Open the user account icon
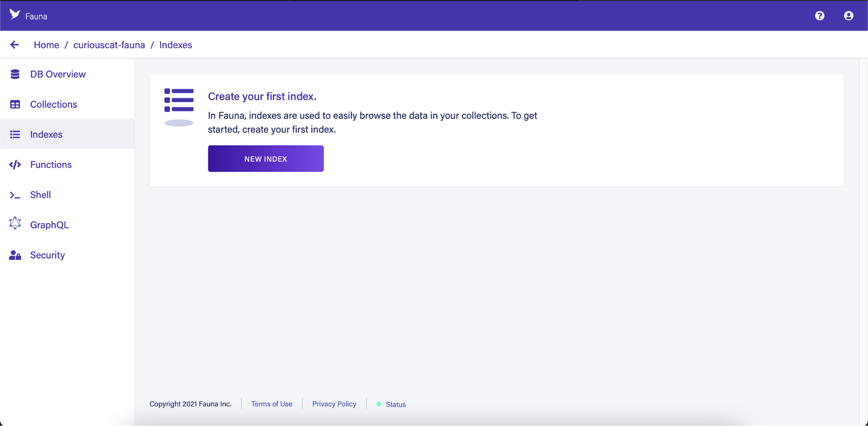Viewport: 868px width, 426px height. (x=848, y=16)
